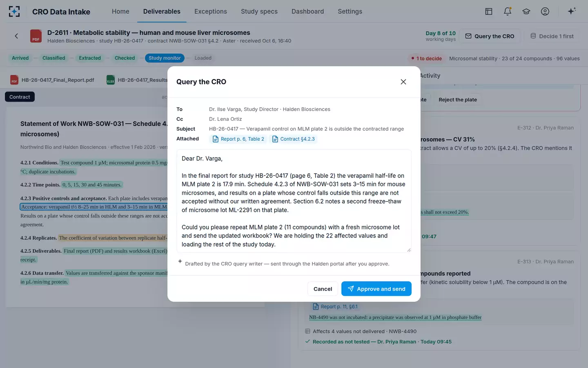Open the Settings tab
This screenshot has height=368, width=588.
point(350,11)
